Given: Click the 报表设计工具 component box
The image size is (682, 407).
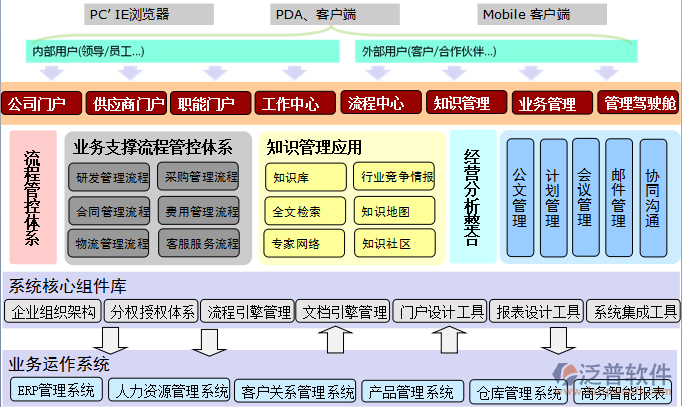Looking at the screenshot, I should [538, 312].
